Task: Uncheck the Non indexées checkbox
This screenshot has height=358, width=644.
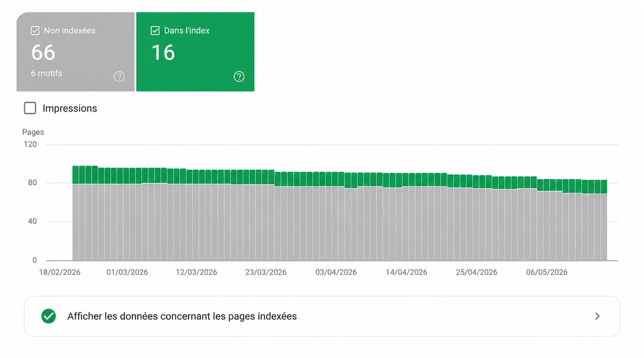Action: 35,31
